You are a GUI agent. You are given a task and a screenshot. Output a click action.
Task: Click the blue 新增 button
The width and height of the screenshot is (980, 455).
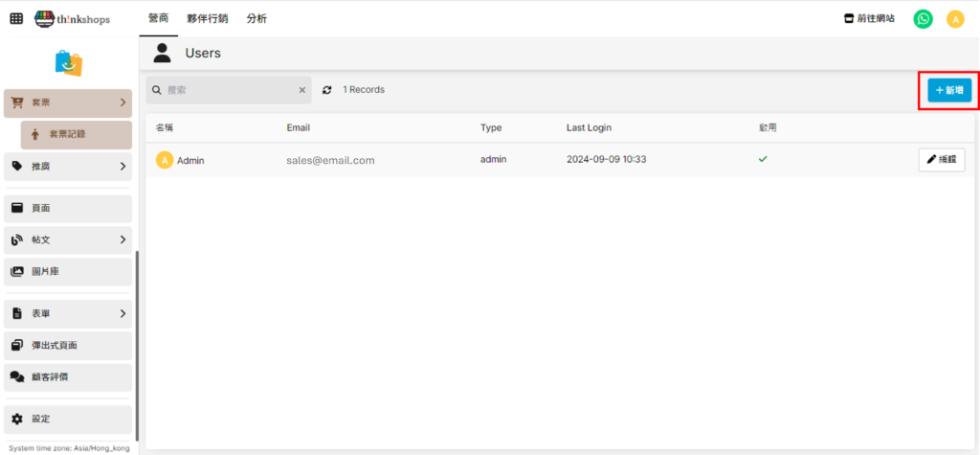point(948,90)
